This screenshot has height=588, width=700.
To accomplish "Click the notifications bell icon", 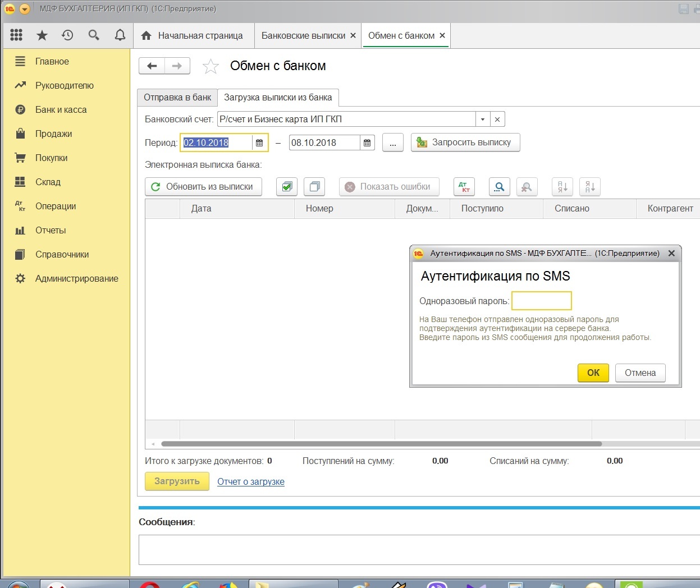I will [x=120, y=35].
